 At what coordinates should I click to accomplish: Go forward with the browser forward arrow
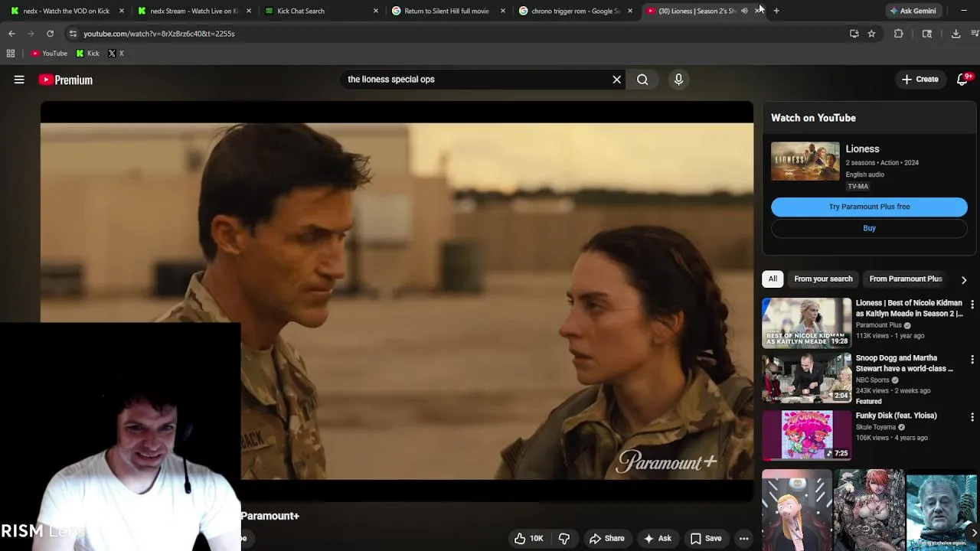click(31, 34)
